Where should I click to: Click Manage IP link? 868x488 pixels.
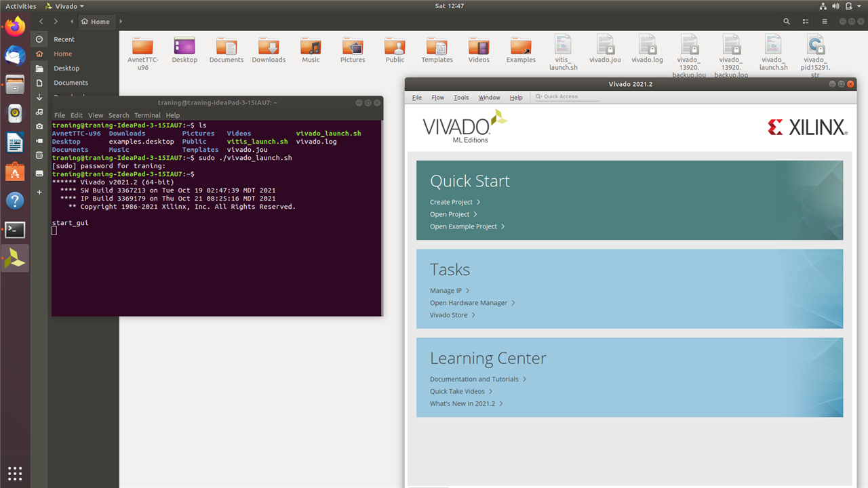450,291
